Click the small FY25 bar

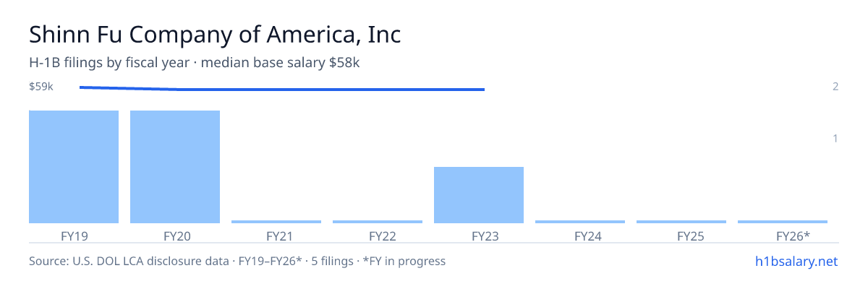[681, 222]
